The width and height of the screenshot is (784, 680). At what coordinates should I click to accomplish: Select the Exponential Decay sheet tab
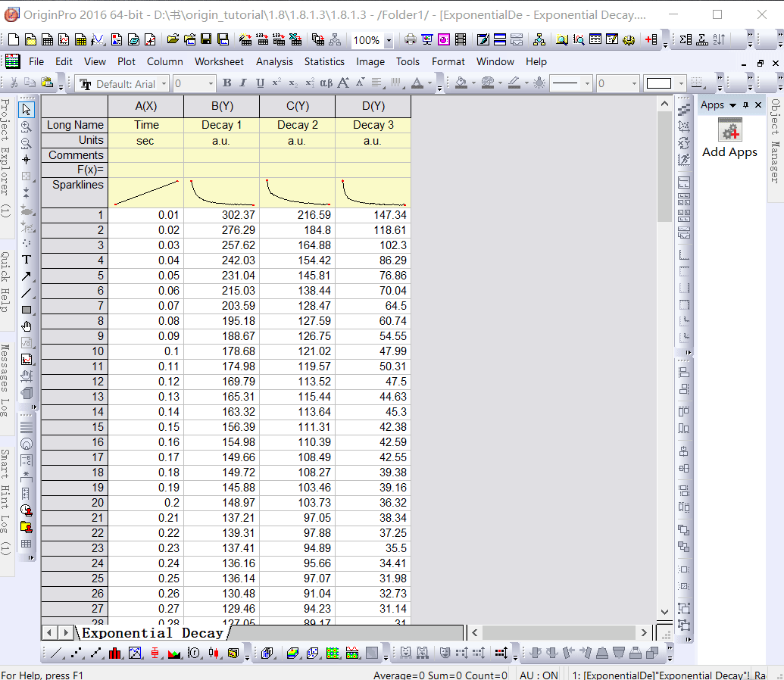(152, 633)
